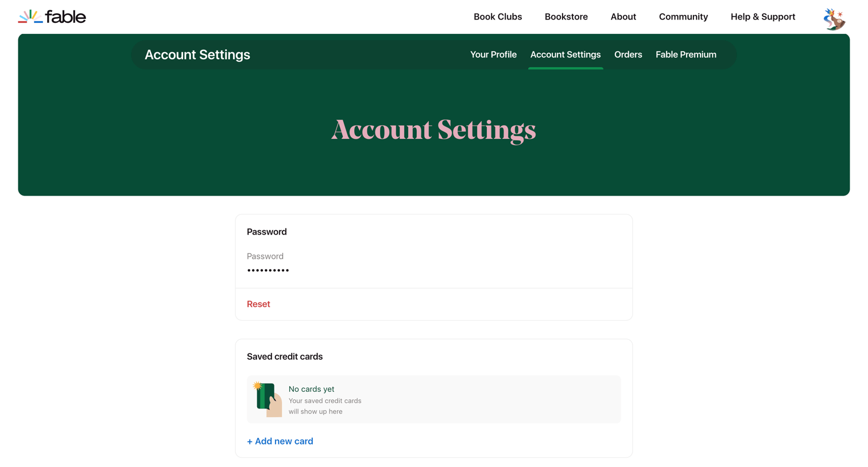Click the No cards yet message
Image resolution: width=868 pixels, height=467 pixels.
[x=311, y=389]
